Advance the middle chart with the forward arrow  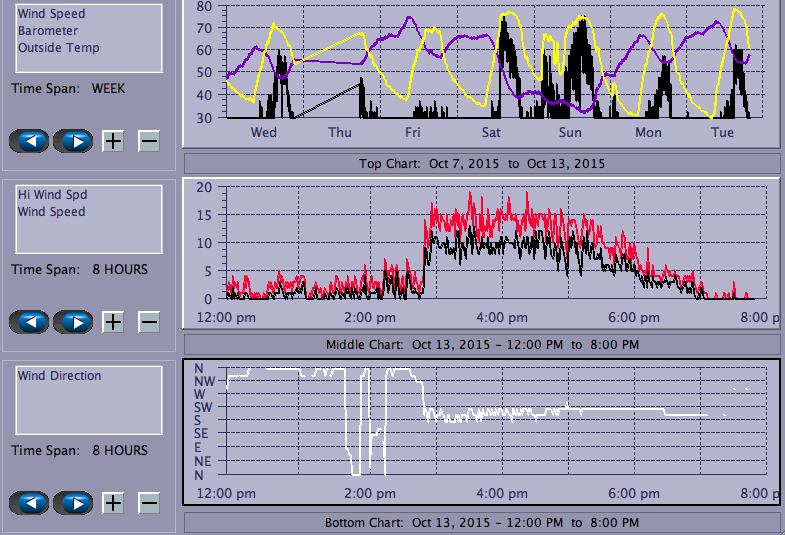(73, 322)
